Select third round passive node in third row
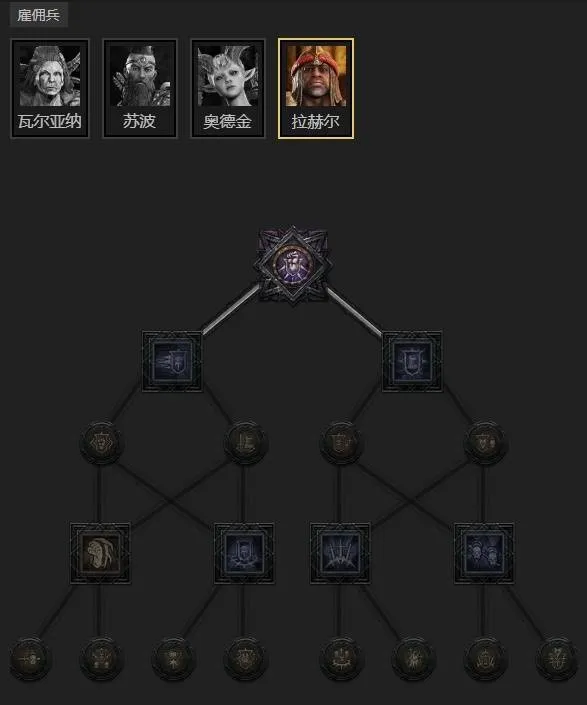 (340, 443)
